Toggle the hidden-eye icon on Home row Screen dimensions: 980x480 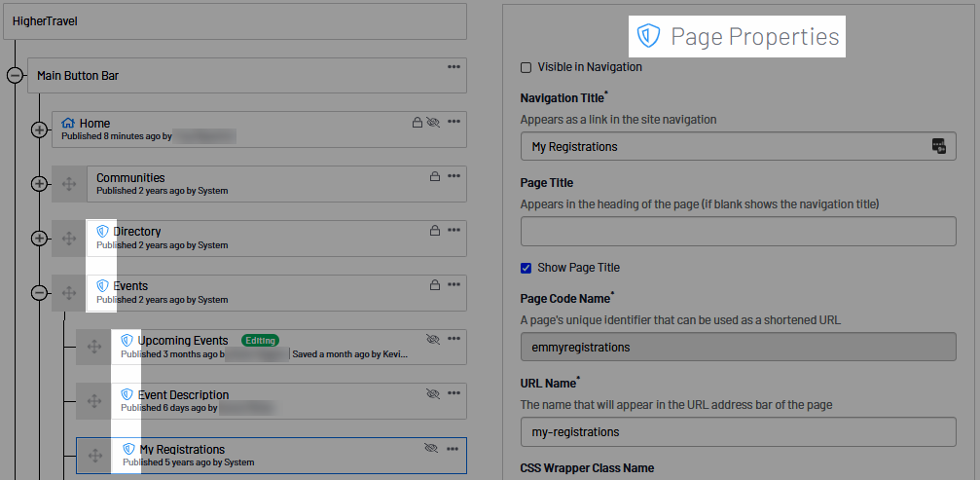click(x=434, y=123)
